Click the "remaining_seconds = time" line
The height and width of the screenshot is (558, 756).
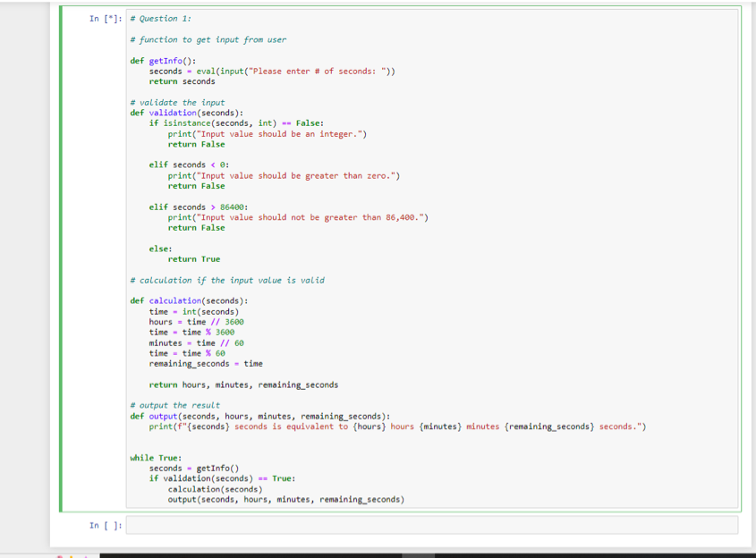[206, 364]
